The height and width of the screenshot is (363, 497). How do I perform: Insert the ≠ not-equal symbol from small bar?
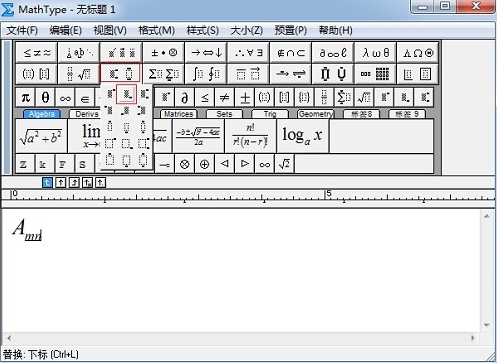(x=224, y=98)
